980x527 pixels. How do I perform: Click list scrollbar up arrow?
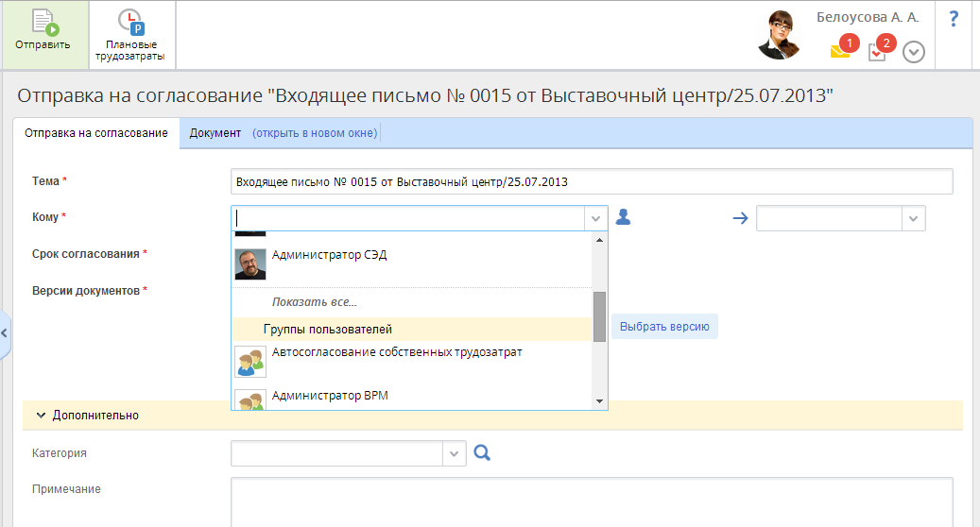tap(599, 240)
